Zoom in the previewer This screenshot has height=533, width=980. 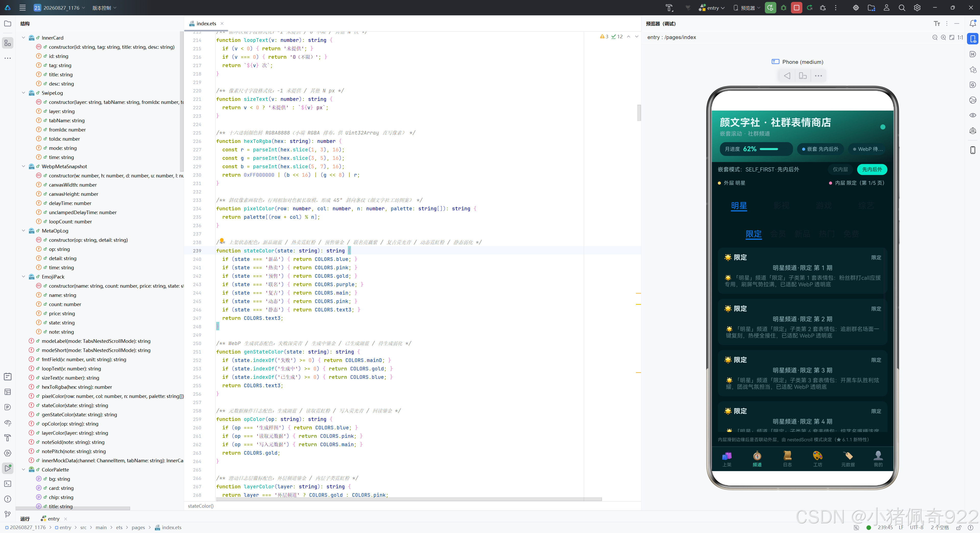tap(943, 37)
